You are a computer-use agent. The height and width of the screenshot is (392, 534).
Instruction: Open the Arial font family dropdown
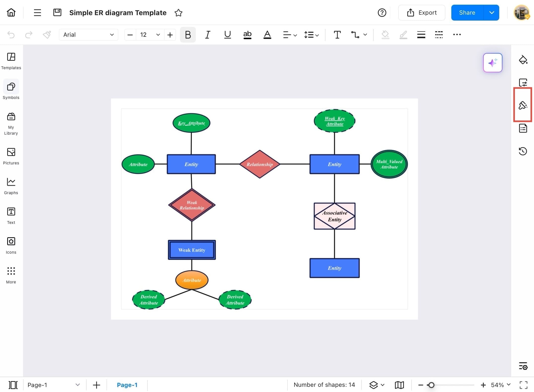(88, 35)
